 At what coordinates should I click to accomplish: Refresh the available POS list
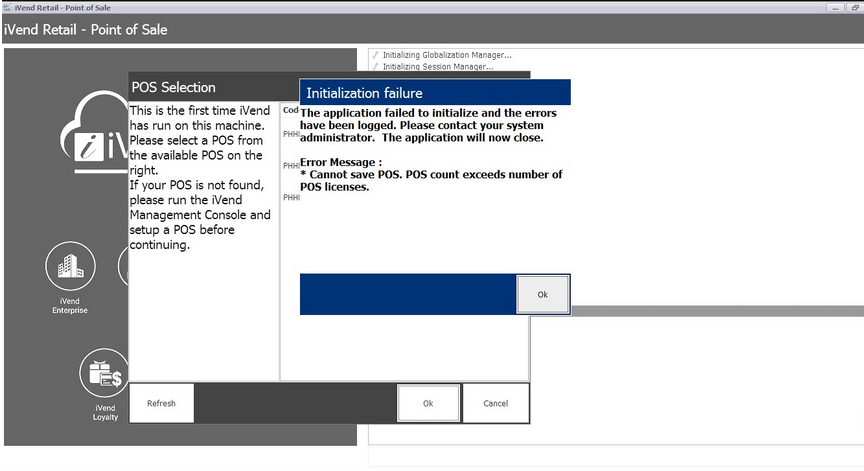(x=161, y=403)
